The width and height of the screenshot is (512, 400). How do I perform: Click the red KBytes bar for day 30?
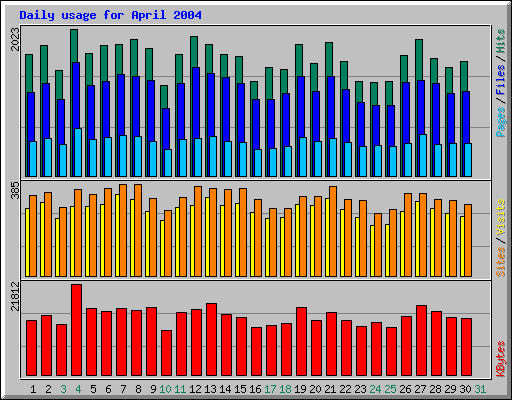click(466, 347)
